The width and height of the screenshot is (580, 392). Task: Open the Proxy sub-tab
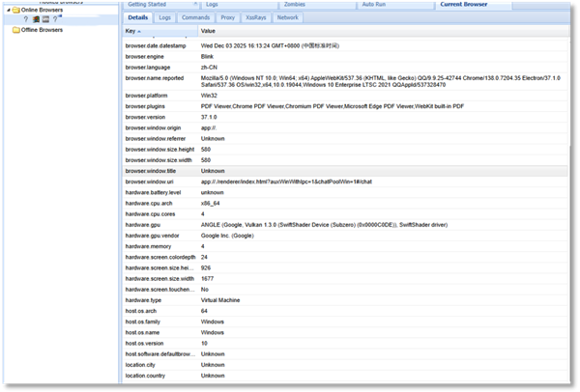(228, 17)
